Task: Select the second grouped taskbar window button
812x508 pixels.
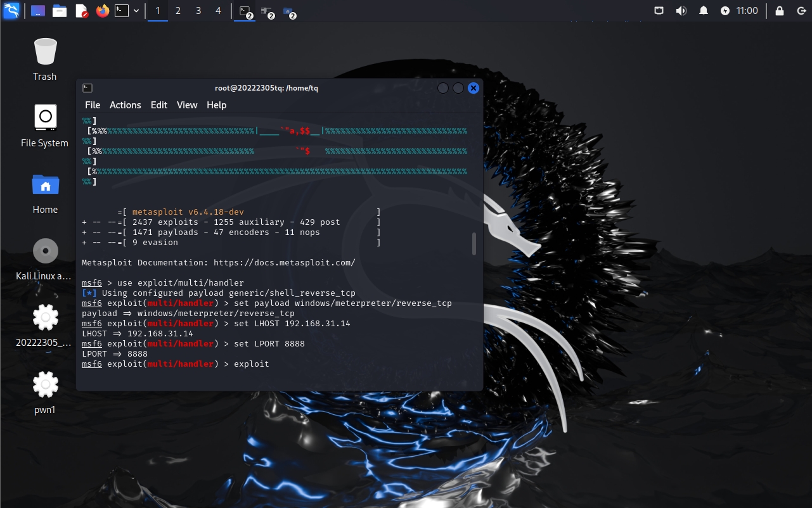Action: point(267,11)
